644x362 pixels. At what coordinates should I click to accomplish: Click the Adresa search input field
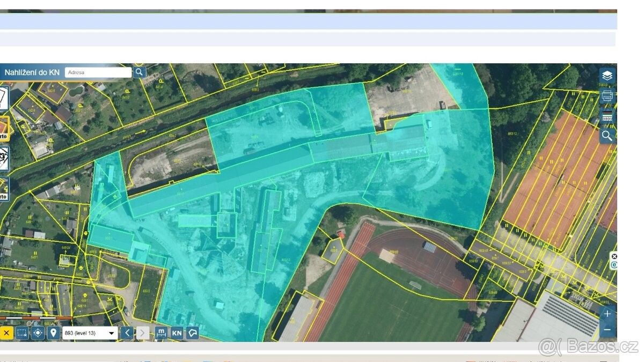click(x=98, y=72)
